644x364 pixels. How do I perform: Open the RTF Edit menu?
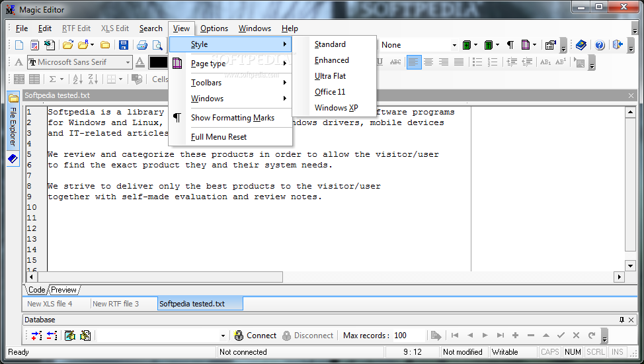point(77,28)
